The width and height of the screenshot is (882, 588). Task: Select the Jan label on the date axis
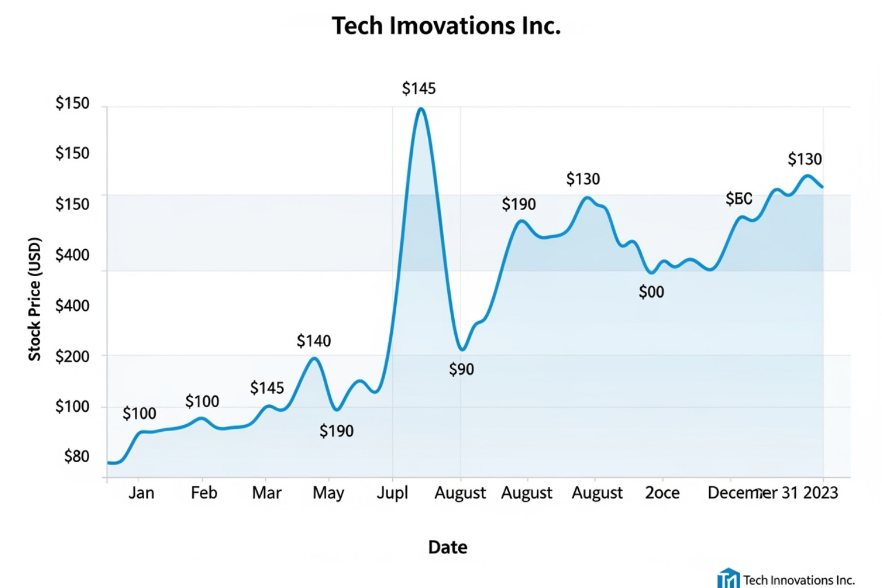click(x=141, y=493)
